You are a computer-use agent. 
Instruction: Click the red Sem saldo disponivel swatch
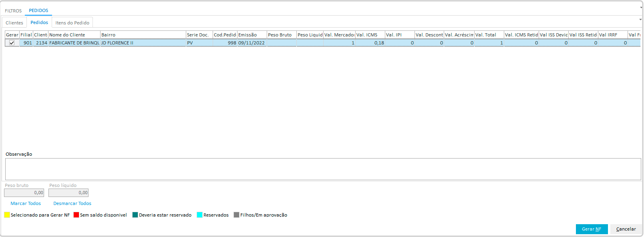click(x=76, y=215)
